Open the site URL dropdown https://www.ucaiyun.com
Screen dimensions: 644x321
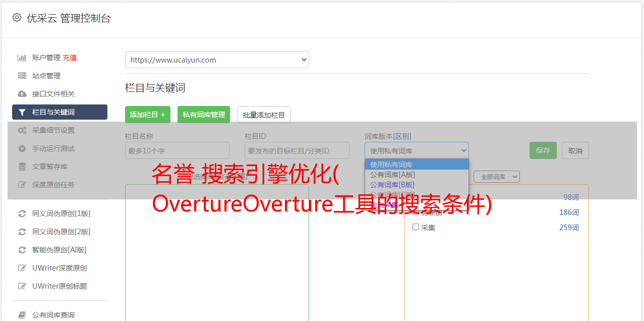(217, 60)
